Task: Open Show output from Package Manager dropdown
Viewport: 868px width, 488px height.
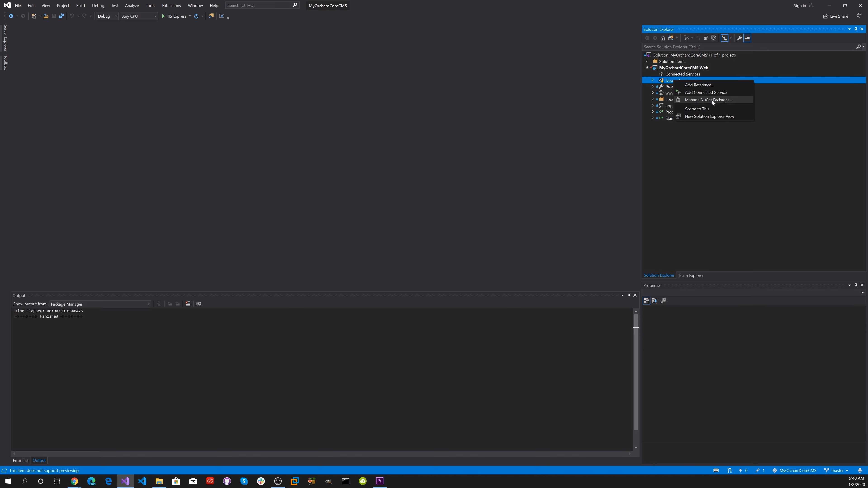Action: 100,304
